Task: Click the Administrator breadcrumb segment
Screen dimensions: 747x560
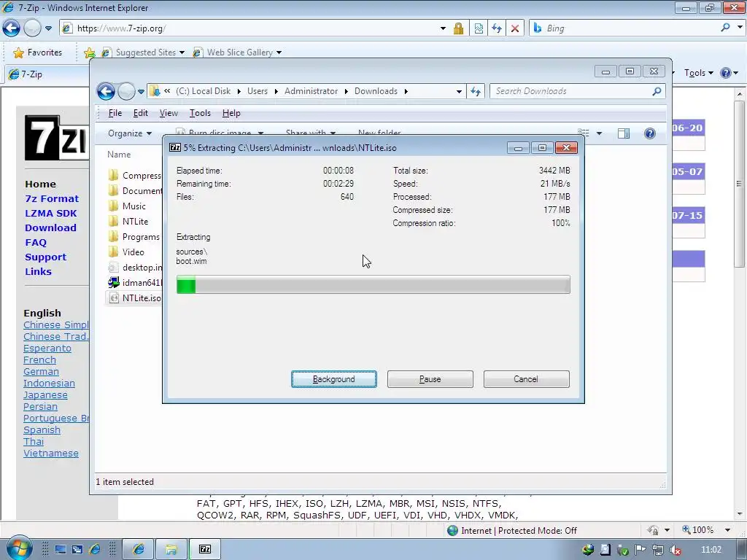Action: [x=311, y=91]
